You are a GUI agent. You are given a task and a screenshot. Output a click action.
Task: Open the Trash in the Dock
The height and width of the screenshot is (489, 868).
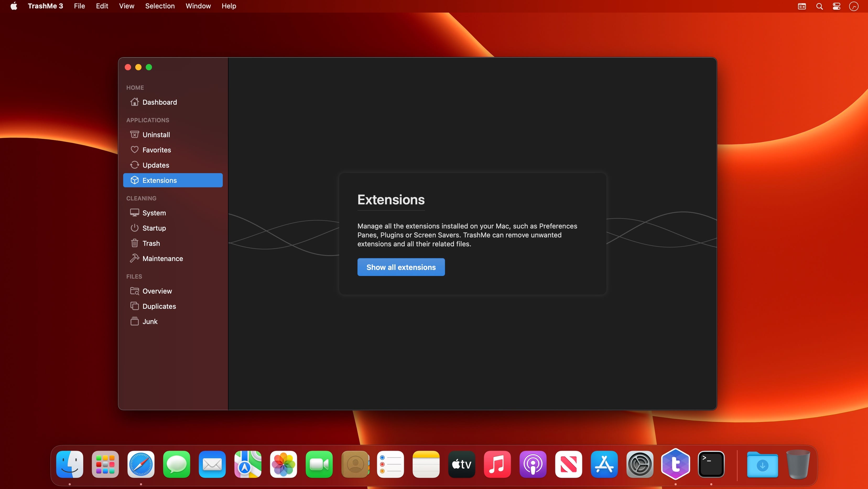[798, 464]
